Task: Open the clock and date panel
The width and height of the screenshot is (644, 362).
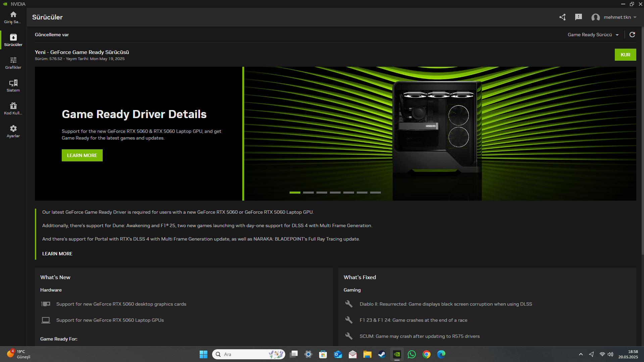Action: [x=628, y=354]
